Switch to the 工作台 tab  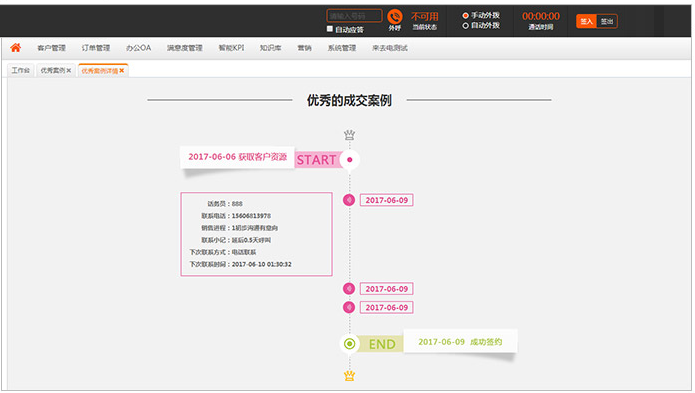tap(20, 70)
